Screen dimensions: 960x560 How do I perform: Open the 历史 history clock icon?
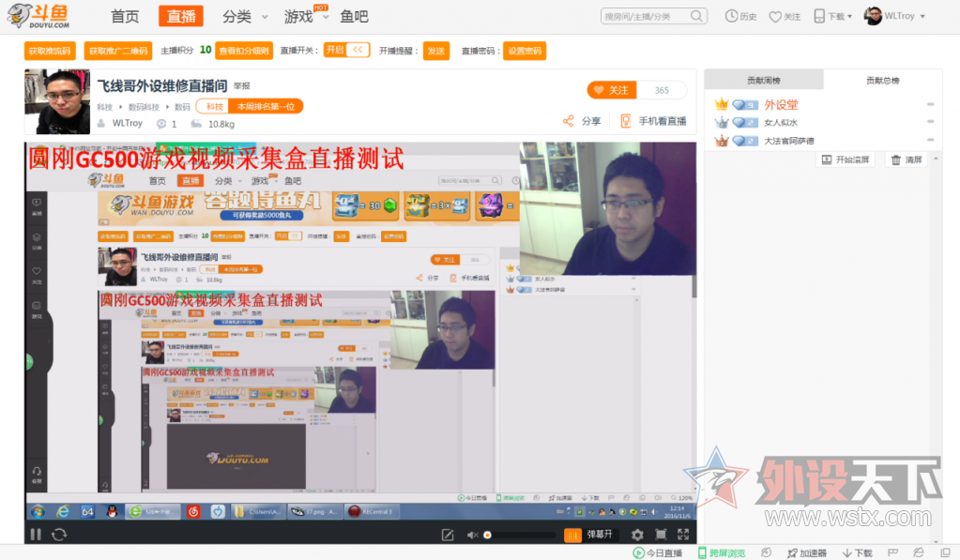pos(731,17)
